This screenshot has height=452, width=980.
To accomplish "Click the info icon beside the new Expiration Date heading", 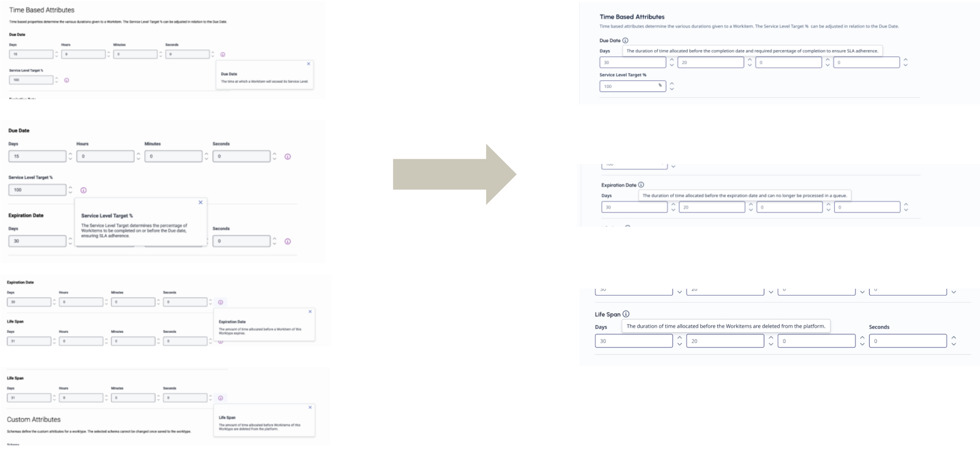I will (x=641, y=185).
